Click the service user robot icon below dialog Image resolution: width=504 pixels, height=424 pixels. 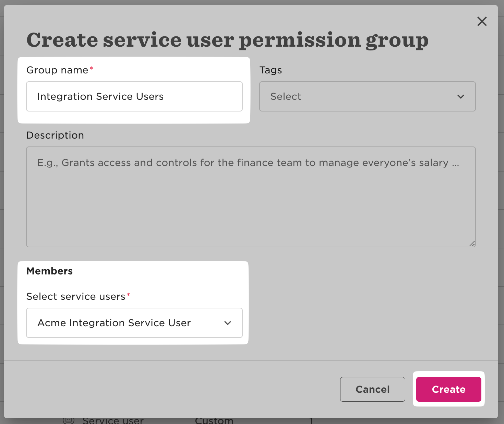coord(69,420)
